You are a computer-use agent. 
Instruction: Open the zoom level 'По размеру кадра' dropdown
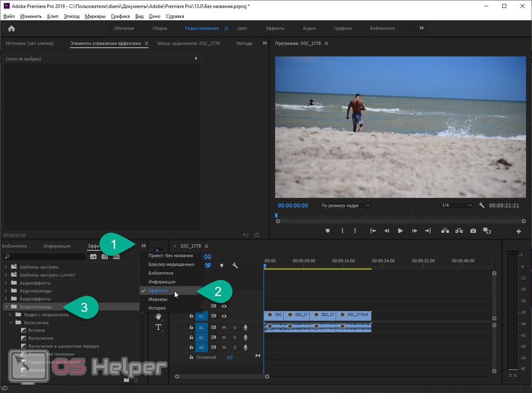point(345,205)
